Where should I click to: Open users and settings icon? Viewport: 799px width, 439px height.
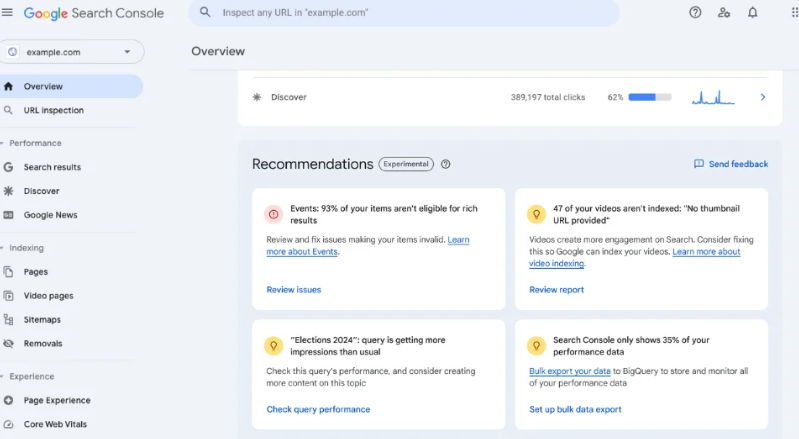(x=724, y=13)
